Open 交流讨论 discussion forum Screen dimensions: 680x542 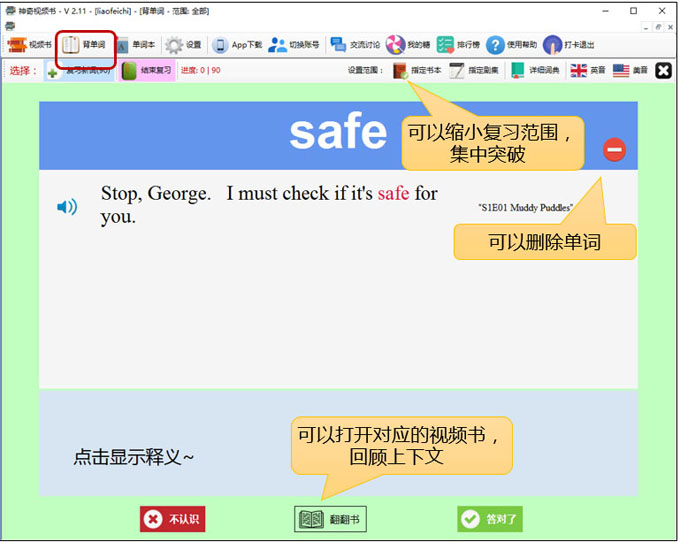click(x=355, y=45)
